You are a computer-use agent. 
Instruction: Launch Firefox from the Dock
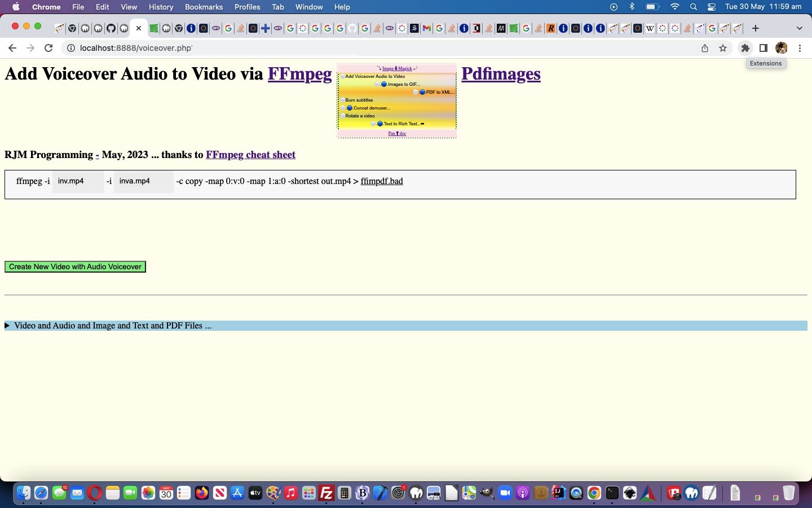[201, 493]
